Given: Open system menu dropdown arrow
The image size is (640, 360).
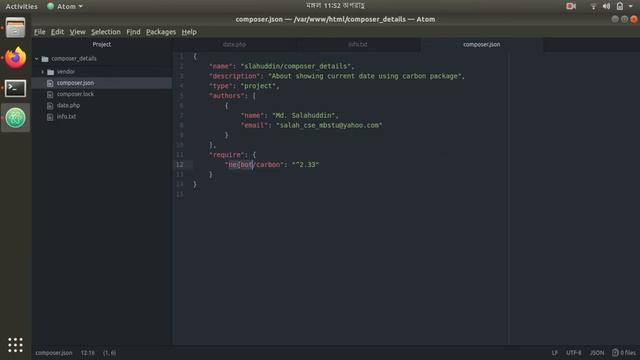Looking at the screenshot, I should 631,6.
